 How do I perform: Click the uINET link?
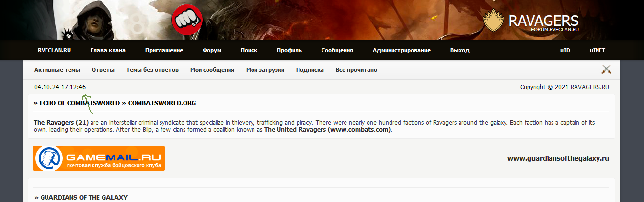pyautogui.click(x=598, y=50)
